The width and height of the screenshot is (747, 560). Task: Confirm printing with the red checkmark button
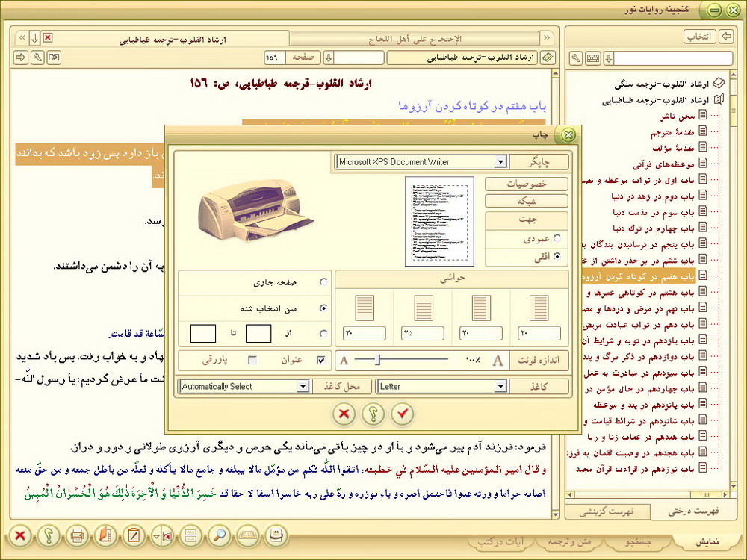tap(403, 414)
